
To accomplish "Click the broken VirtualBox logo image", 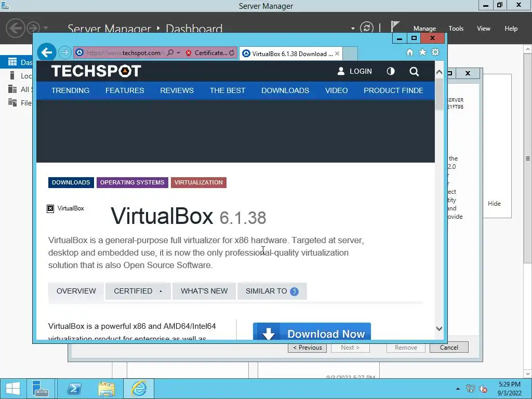I will tap(65, 208).
